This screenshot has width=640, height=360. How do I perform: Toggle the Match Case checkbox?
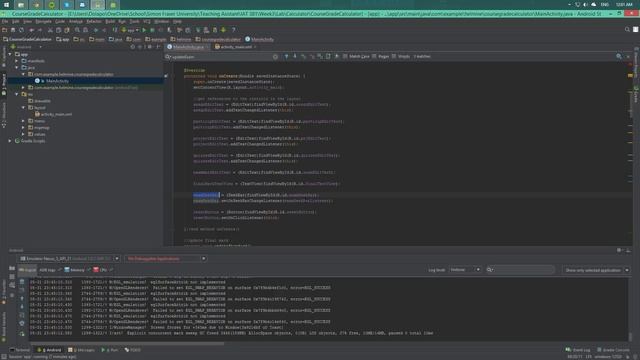coord(345,56)
